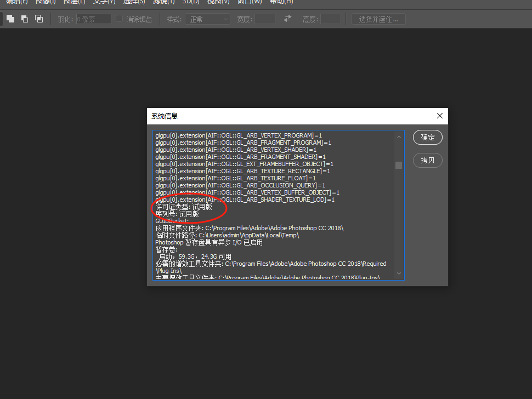The height and width of the screenshot is (399, 532).
Task: Click the 羽化 input field
Action: (94, 19)
